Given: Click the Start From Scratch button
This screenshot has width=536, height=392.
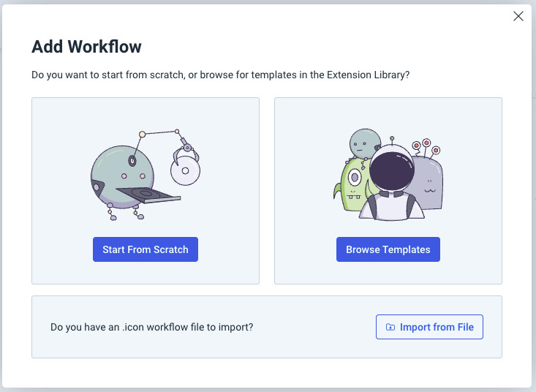Looking at the screenshot, I should [146, 249].
